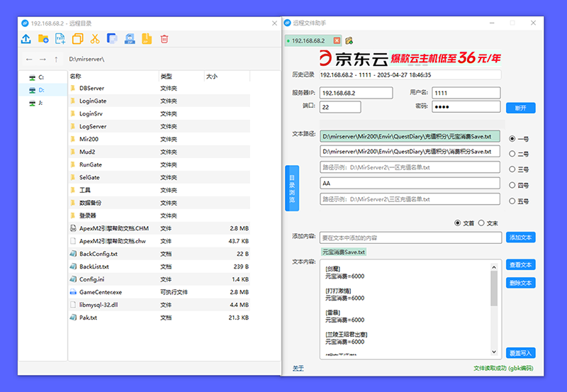Choose the 文末 radio option
The height and width of the screenshot is (392, 567).
(x=482, y=223)
